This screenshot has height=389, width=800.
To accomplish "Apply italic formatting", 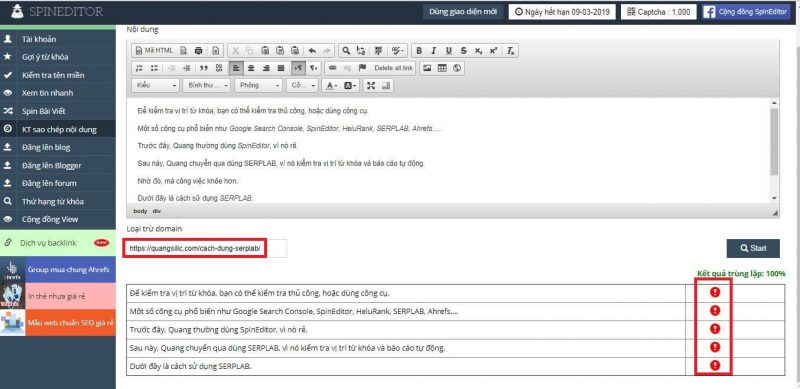I will pyautogui.click(x=434, y=51).
